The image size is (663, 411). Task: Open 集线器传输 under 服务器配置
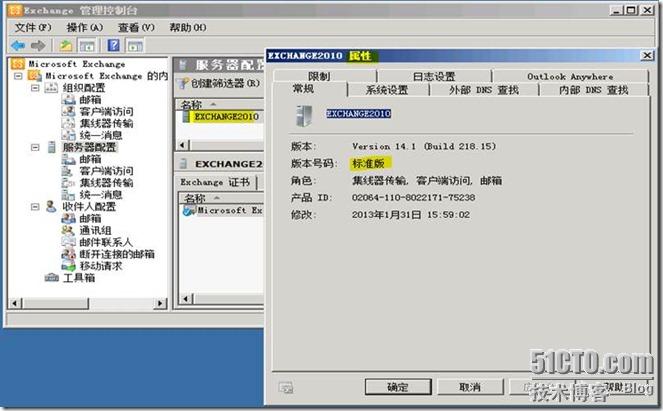tap(107, 183)
